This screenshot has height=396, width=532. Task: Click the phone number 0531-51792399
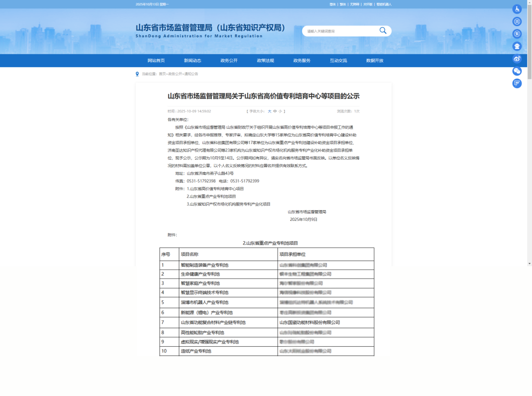coord(245,181)
